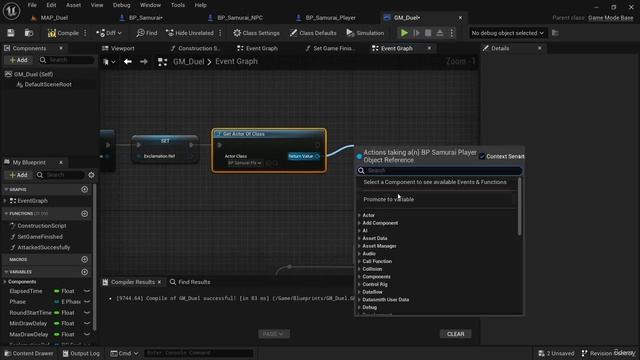Click Add in the Components panel
The width and height of the screenshot is (640, 360).
pyautogui.click(x=19, y=60)
